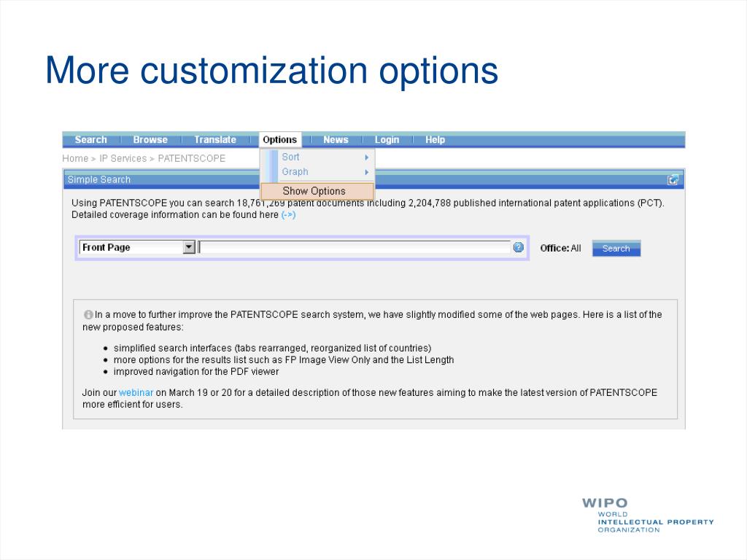This screenshot has width=747, height=560.
Task: Click the WIPO logo
Action: (x=648, y=516)
